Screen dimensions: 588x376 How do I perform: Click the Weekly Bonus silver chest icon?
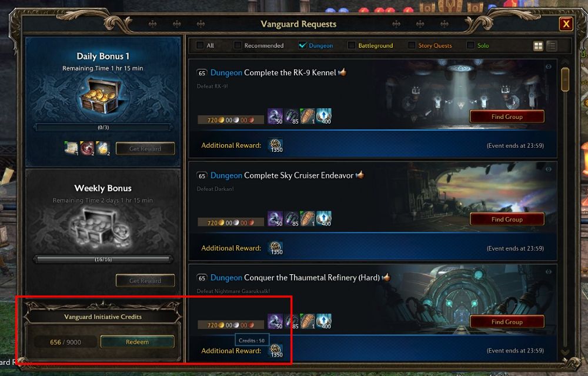click(x=101, y=227)
